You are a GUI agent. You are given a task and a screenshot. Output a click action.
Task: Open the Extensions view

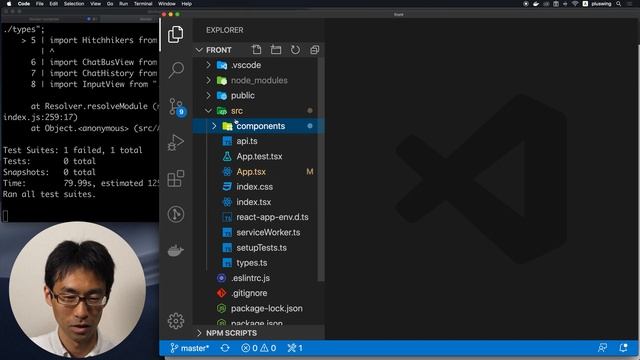point(176,178)
